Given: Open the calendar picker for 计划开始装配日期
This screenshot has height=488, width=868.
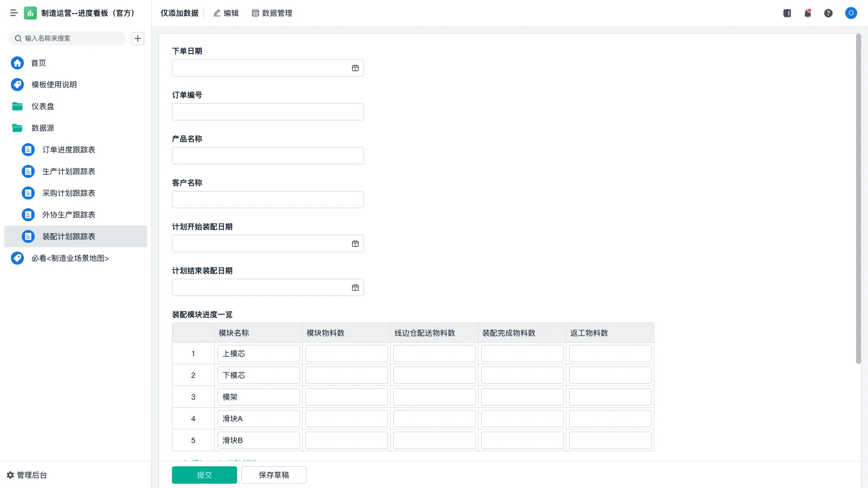Looking at the screenshot, I should [x=355, y=243].
